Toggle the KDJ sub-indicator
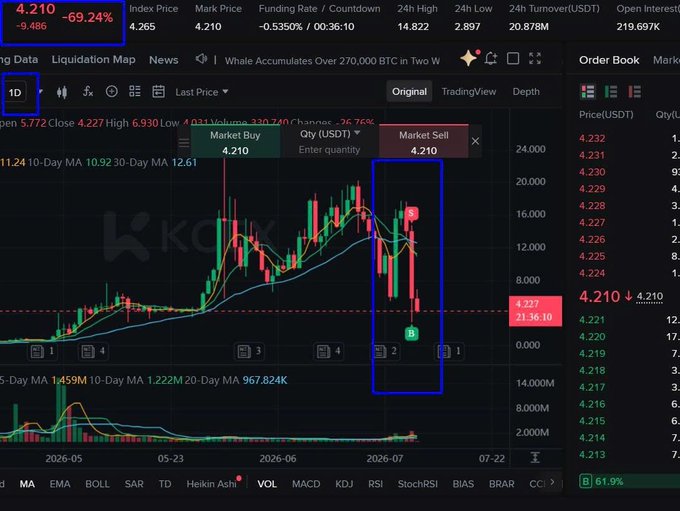The height and width of the screenshot is (511, 680). [344, 484]
